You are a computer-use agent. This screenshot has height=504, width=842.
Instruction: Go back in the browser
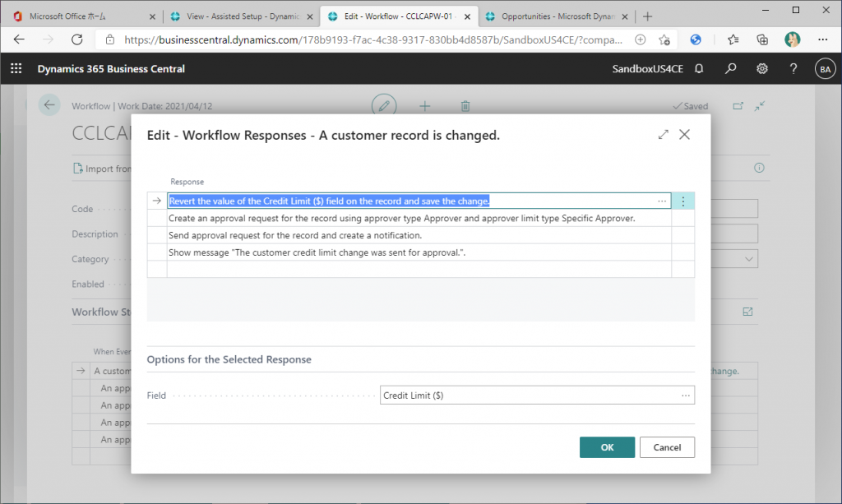pos(20,39)
